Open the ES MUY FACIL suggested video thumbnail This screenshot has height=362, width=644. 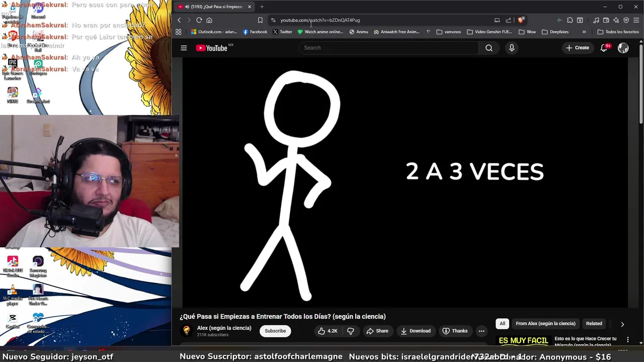tap(523, 341)
